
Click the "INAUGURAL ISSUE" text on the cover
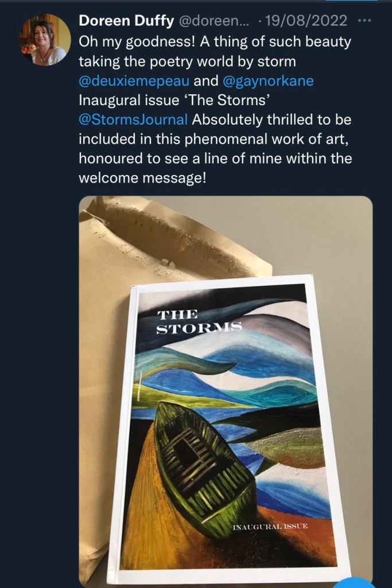point(270,527)
